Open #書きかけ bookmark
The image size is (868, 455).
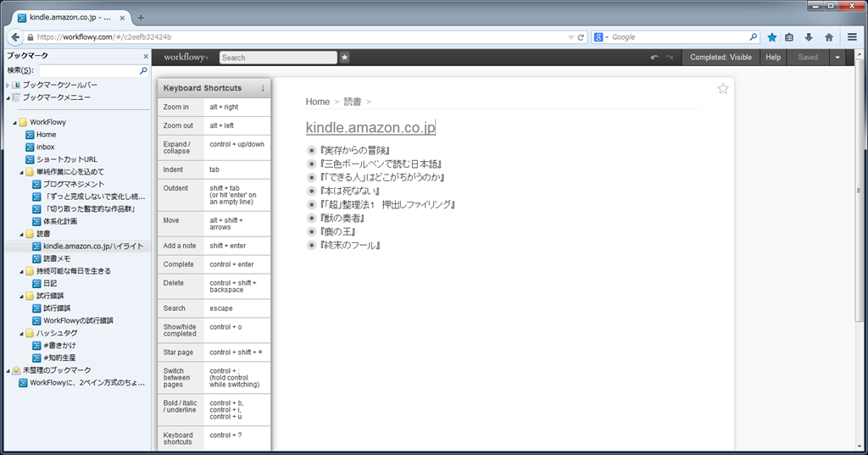(x=60, y=346)
